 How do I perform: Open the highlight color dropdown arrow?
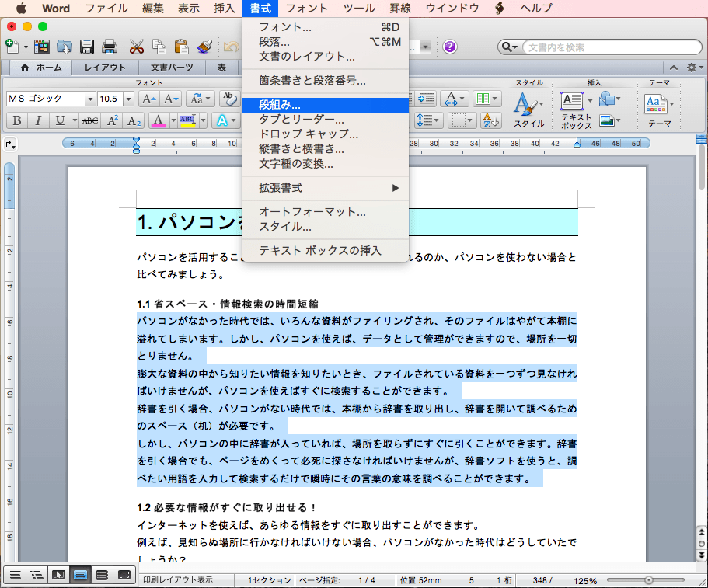(x=203, y=120)
